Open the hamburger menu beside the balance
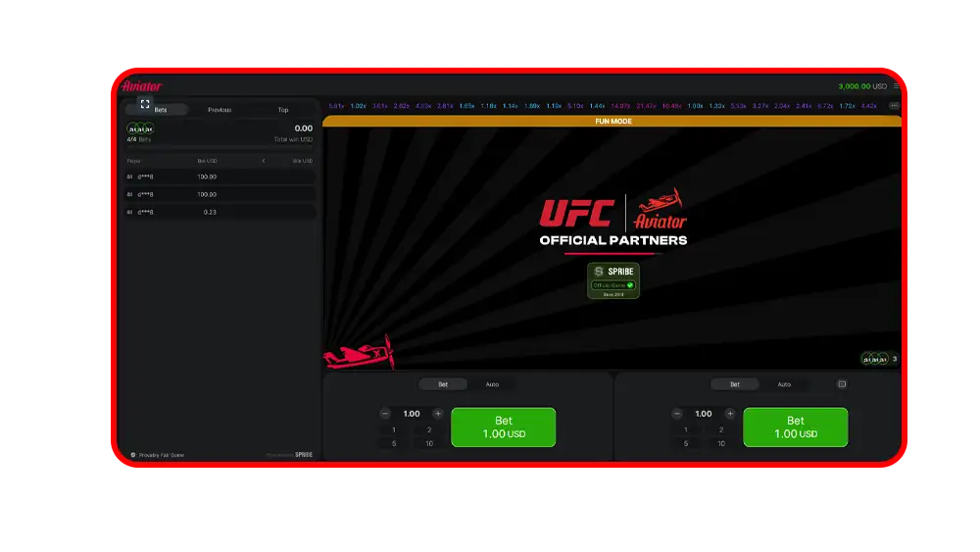980x552 pixels. tap(896, 86)
